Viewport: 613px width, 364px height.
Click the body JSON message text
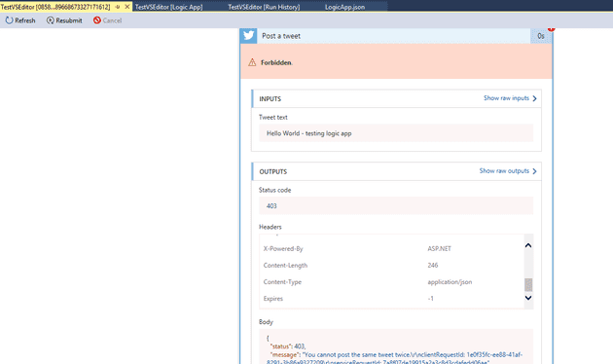(395, 358)
